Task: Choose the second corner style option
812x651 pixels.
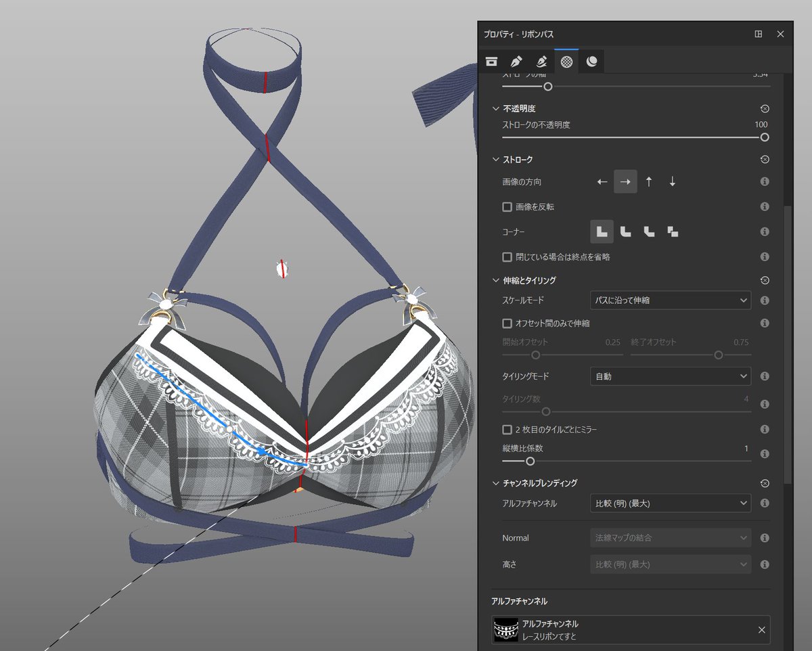Action: pyautogui.click(x=626, y=231)
